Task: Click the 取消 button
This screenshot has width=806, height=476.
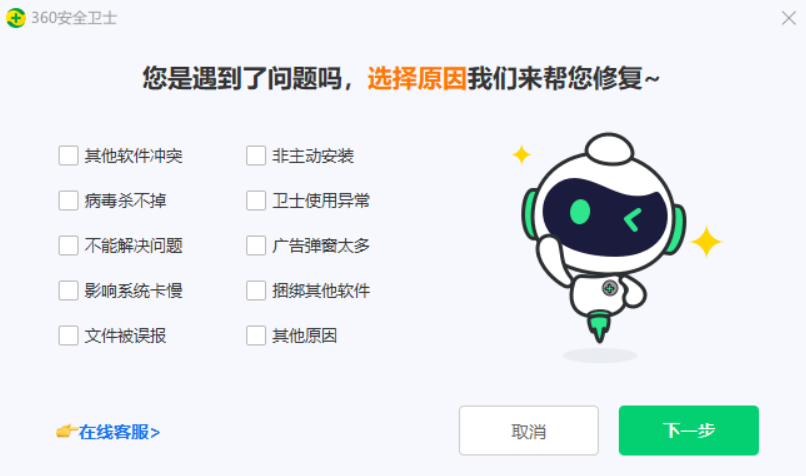Action: click(x=528, y=430)
